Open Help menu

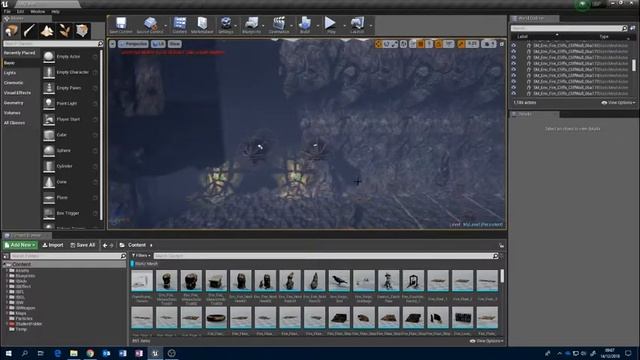point(56,12)
